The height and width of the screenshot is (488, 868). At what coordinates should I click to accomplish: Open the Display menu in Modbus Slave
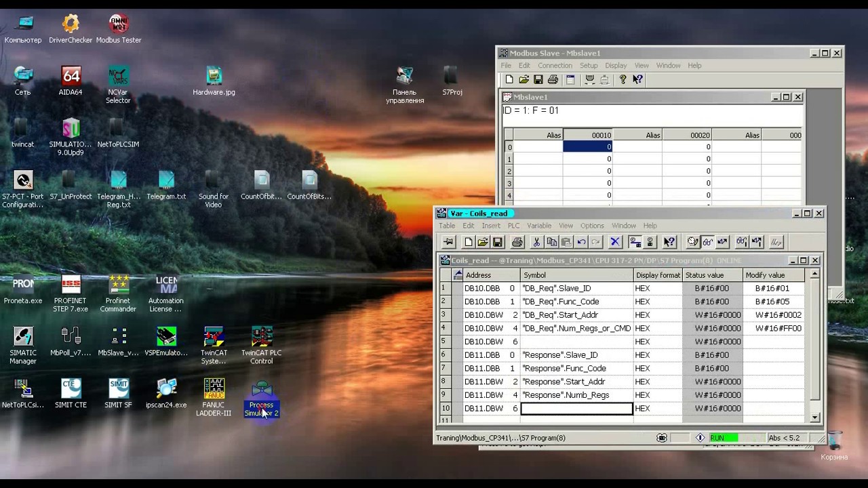tap(616, 66)
